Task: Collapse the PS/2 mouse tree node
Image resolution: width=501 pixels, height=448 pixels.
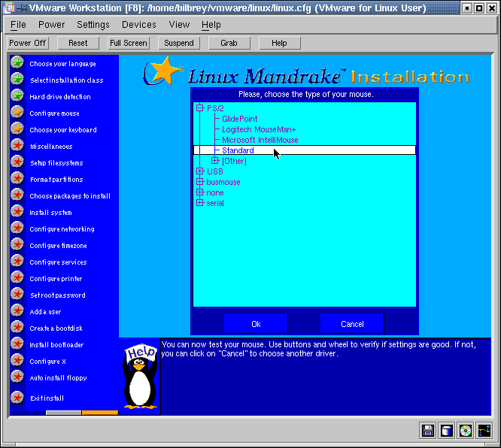Action: click(x=200, y=108)
